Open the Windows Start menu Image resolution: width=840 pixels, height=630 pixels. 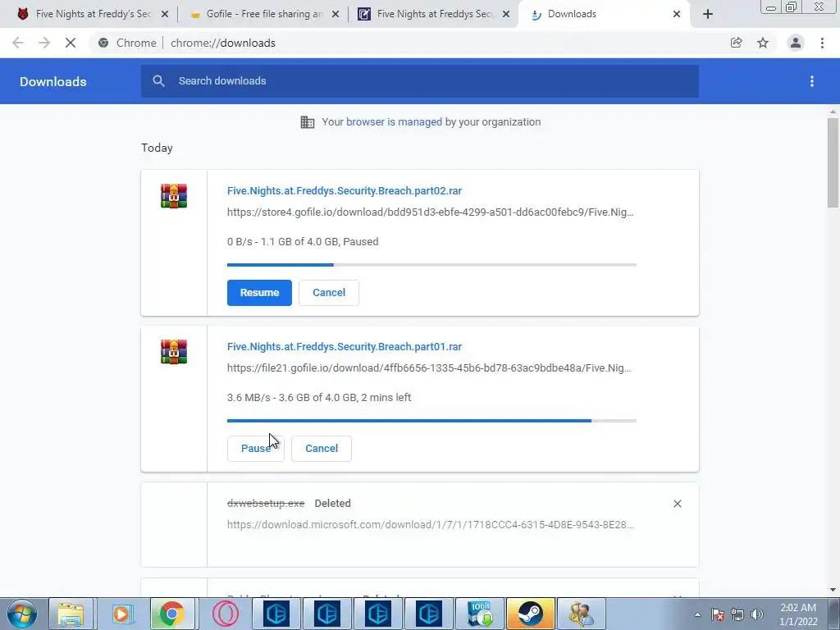point(22,614)
